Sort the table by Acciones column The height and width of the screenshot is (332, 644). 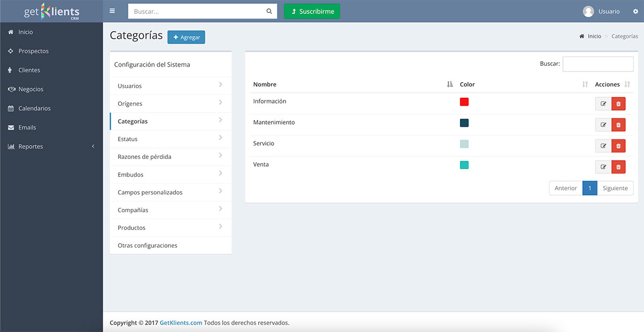627,84
